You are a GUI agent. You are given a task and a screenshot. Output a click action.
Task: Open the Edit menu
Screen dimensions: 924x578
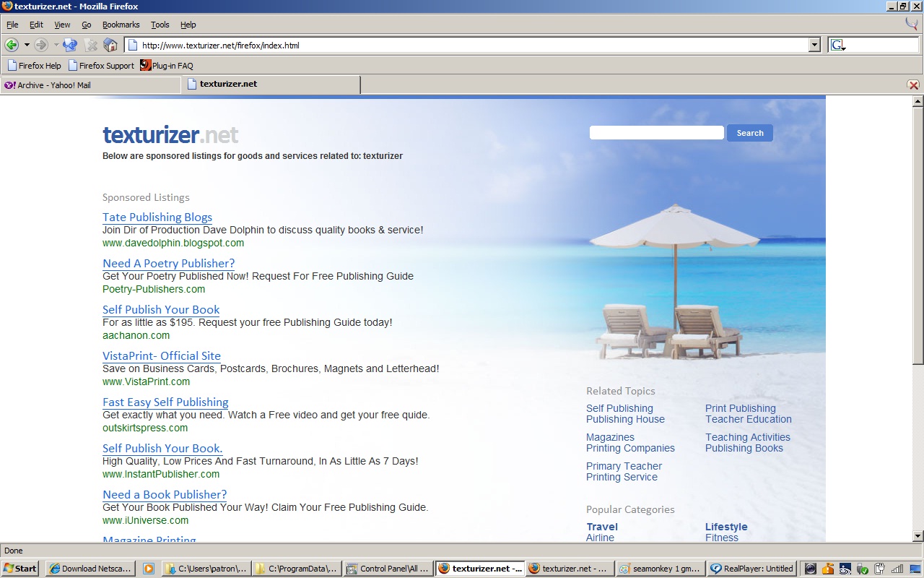[x=36, y=25]
